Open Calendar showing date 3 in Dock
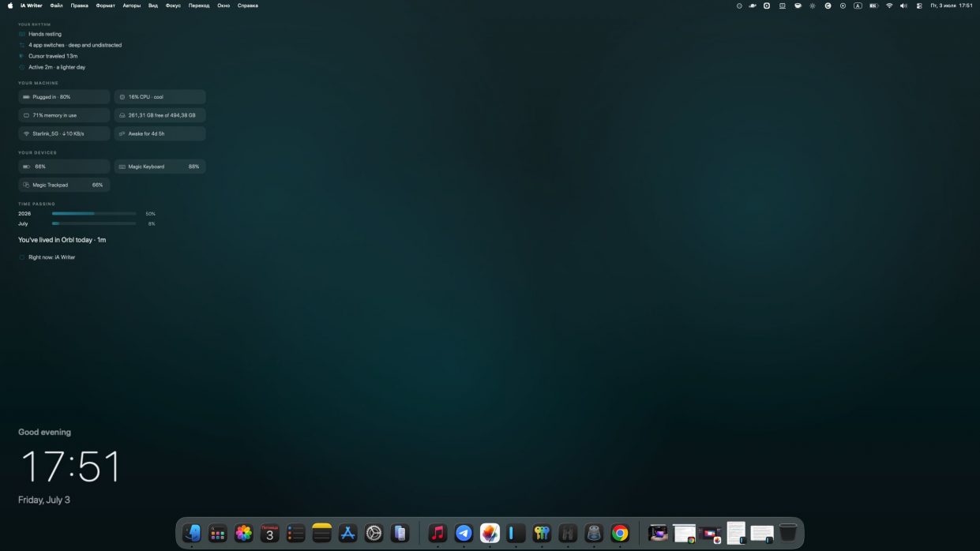 pyautogui.click(x=270, y=534)
